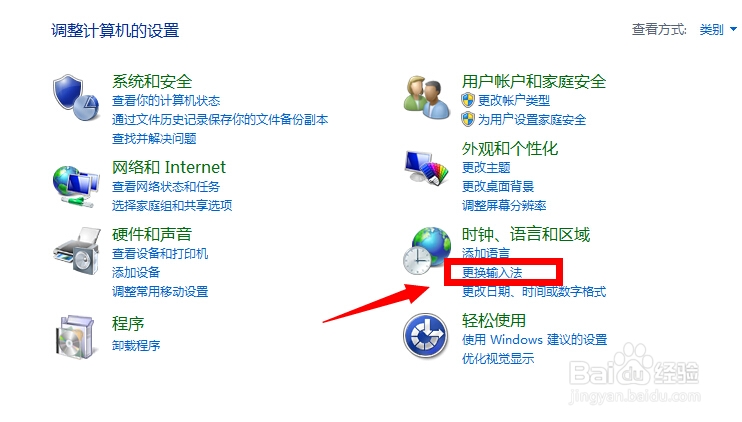Open the 用户帐户和家庭安全 people icon
This screenshot has height=422, width=742.
click(x=427, y=97)
